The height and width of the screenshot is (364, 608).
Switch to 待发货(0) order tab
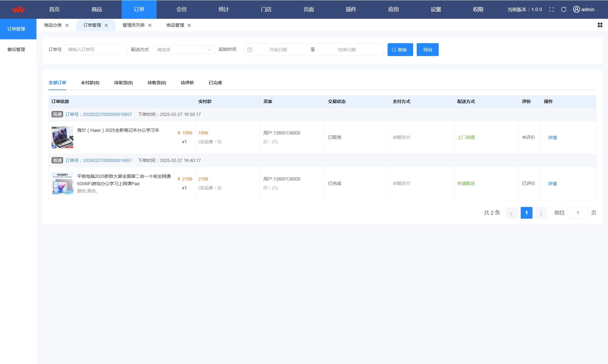pos(123,83)
